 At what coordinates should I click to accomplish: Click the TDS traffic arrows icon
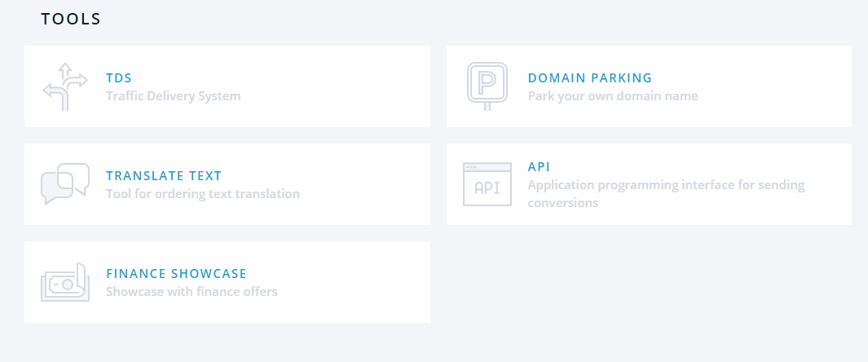pyautogui.click(x=65, y=86)
